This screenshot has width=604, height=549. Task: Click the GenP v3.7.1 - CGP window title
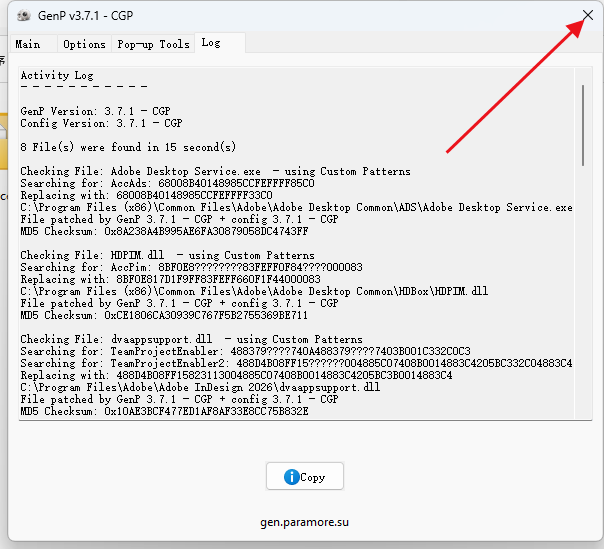click(85, 16)
